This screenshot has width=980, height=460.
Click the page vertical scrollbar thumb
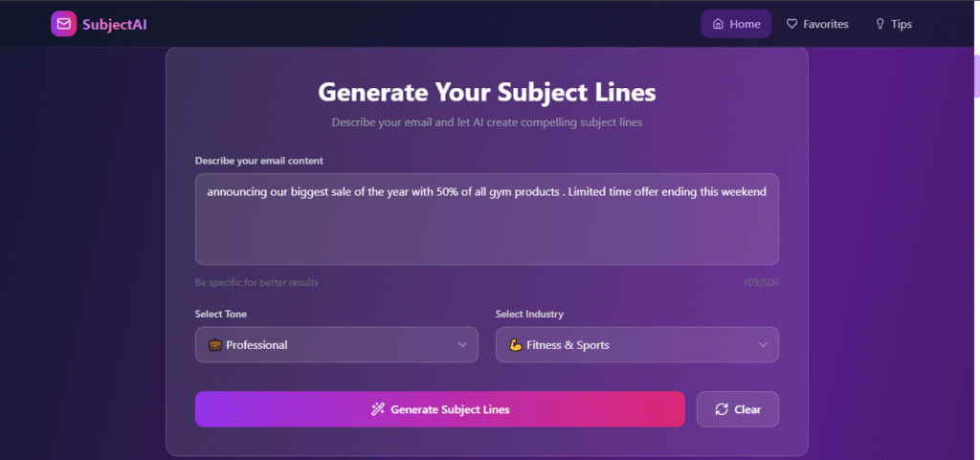click(x=976, y=75)
